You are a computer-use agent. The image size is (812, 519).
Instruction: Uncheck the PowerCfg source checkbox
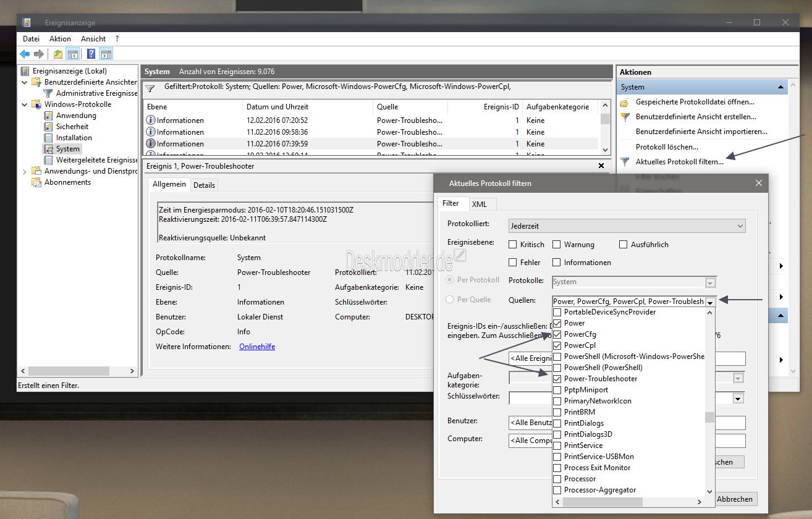point(557,334)
